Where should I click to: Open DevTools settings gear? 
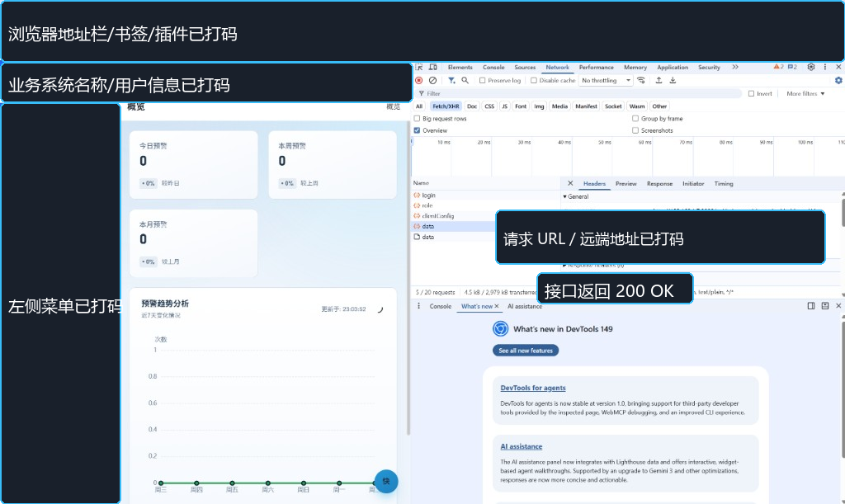[x=811, y=68]
